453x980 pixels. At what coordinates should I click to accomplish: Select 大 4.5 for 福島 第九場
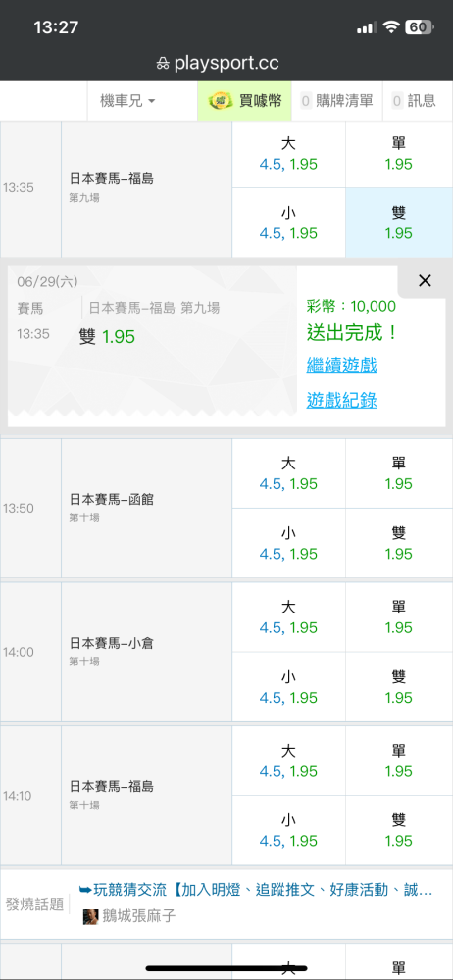(x=288, y=154)
